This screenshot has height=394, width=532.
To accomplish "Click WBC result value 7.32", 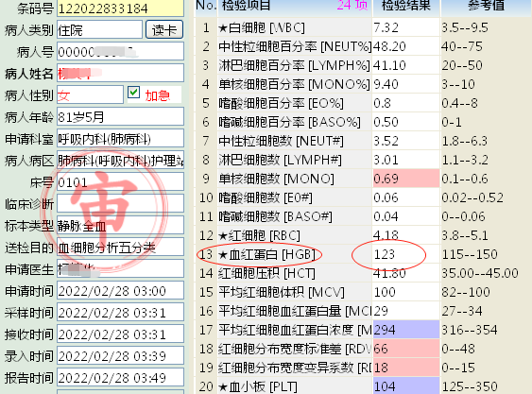I will pos(406,27).
